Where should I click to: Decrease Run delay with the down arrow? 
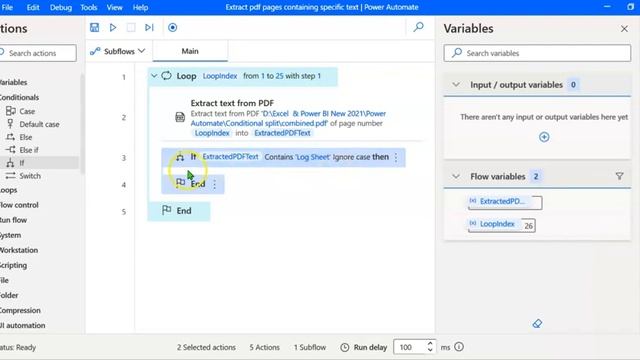(x=430, y=351)
